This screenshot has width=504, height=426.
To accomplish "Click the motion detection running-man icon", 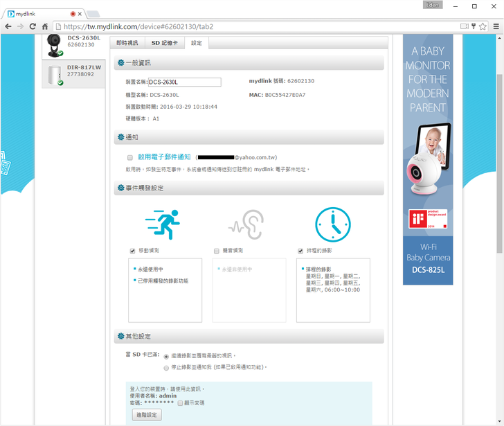I will click(163, 224).
